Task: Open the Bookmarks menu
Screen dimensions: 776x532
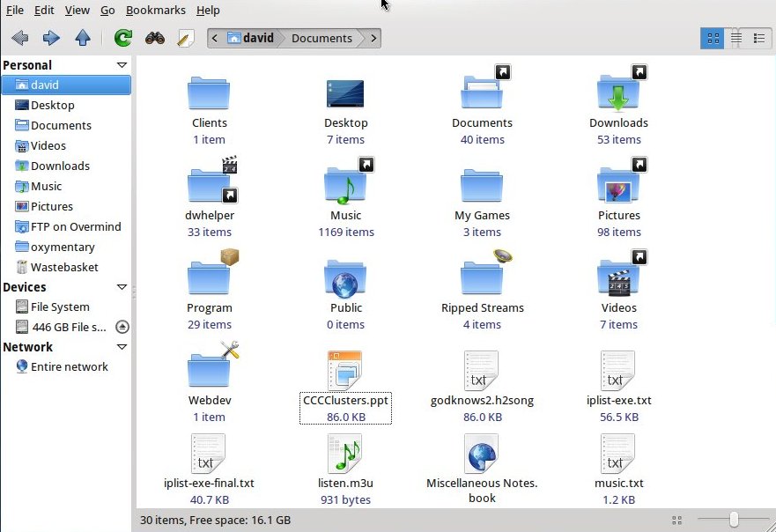Action: [155, 10]
